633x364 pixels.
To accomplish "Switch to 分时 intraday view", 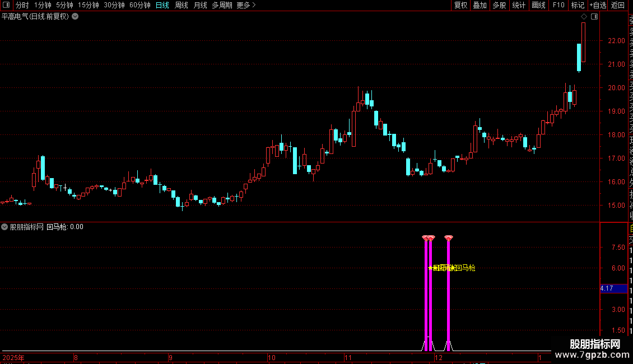I will pyautogui.click(x=22, y=5).
